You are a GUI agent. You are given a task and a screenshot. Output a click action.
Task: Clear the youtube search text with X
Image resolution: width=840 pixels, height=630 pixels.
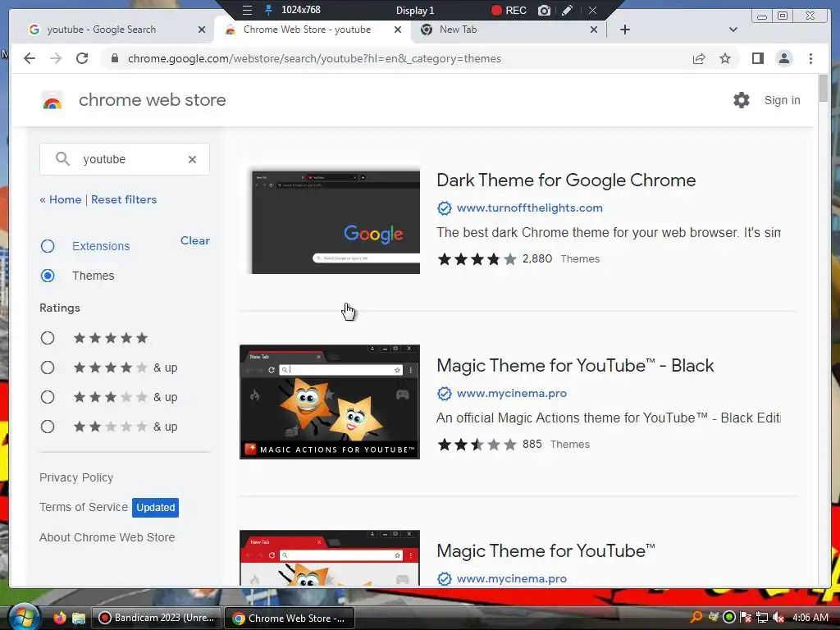click(x=192, y=159)
